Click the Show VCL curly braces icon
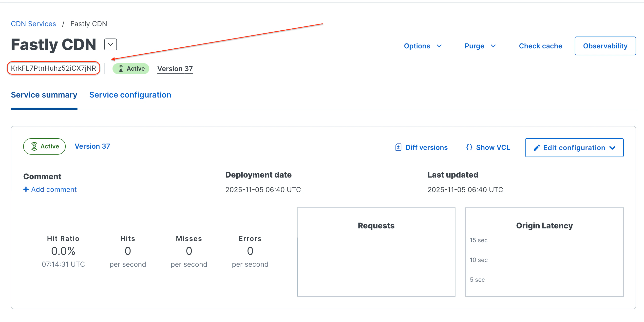Viewport: 644px width, 322px height. [469, 147]
